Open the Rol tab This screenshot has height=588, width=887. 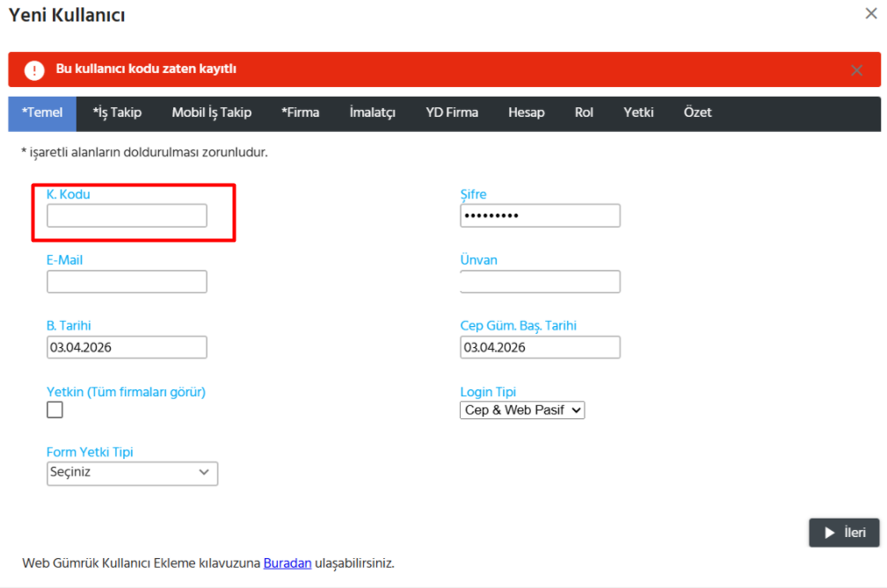coord(584,113)
